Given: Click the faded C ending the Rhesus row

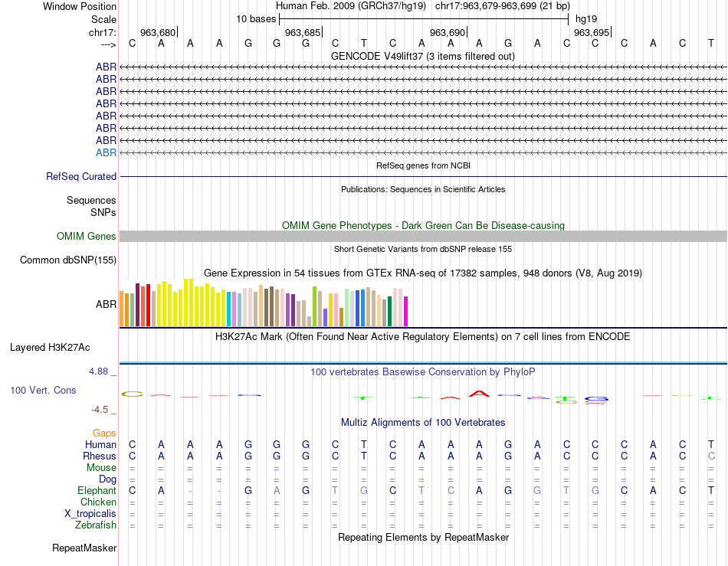Looking at the screenshot, I should click(711, 456).
